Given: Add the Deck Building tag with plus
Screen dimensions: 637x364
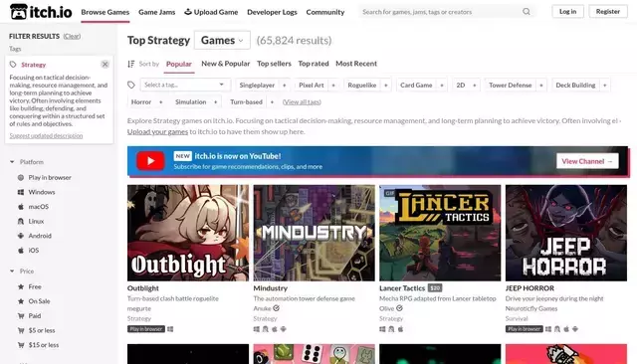Looking at the screenshot, I should 605,86.
